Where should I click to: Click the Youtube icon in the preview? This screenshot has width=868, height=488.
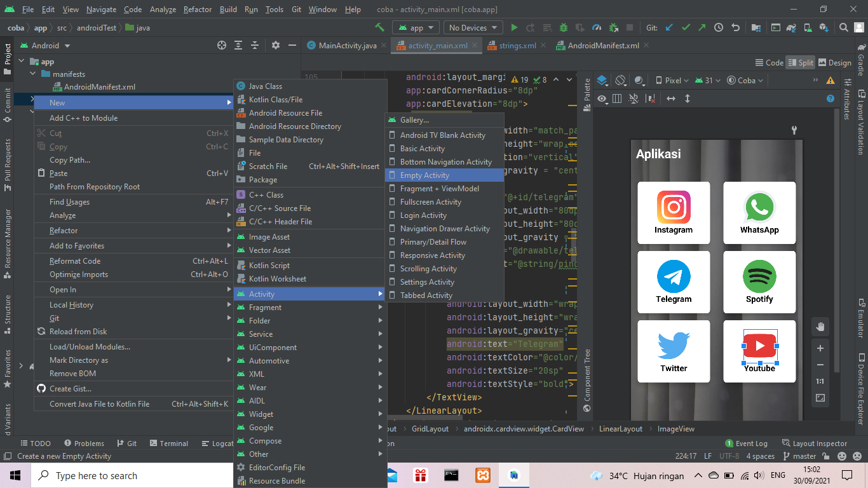coord(759,346)
